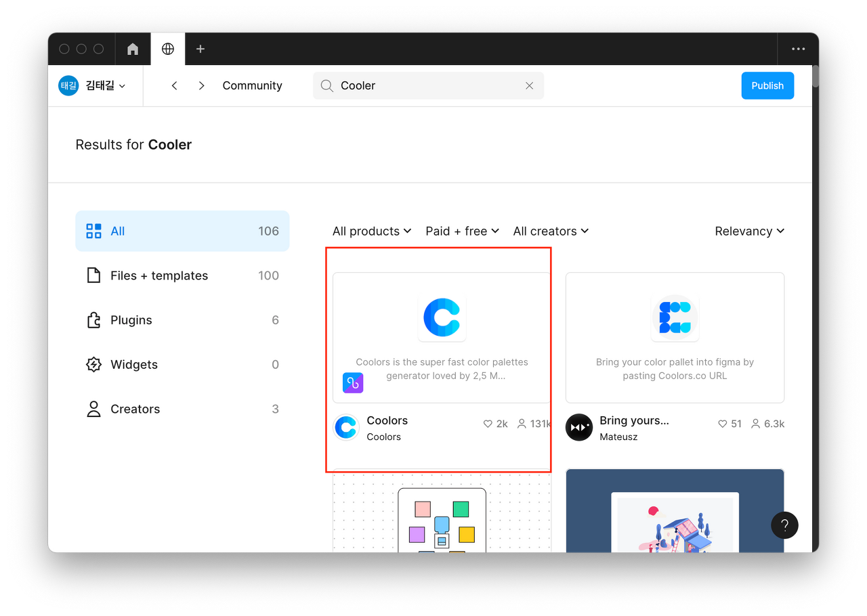The height and width of the screenshot is (616, 867).
Task: Open a new tab with plus icon
Action: pyautogui.click(x=200, y=49)
